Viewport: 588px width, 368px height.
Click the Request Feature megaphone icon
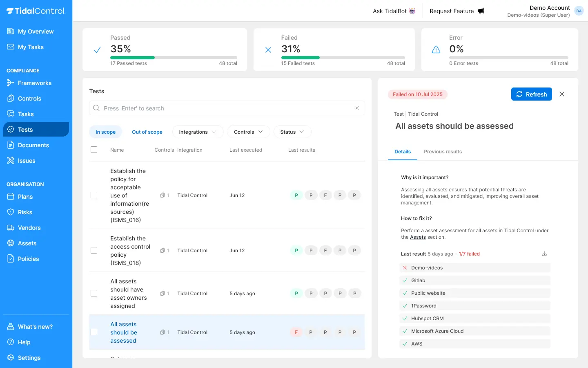(x=481, y=11)
